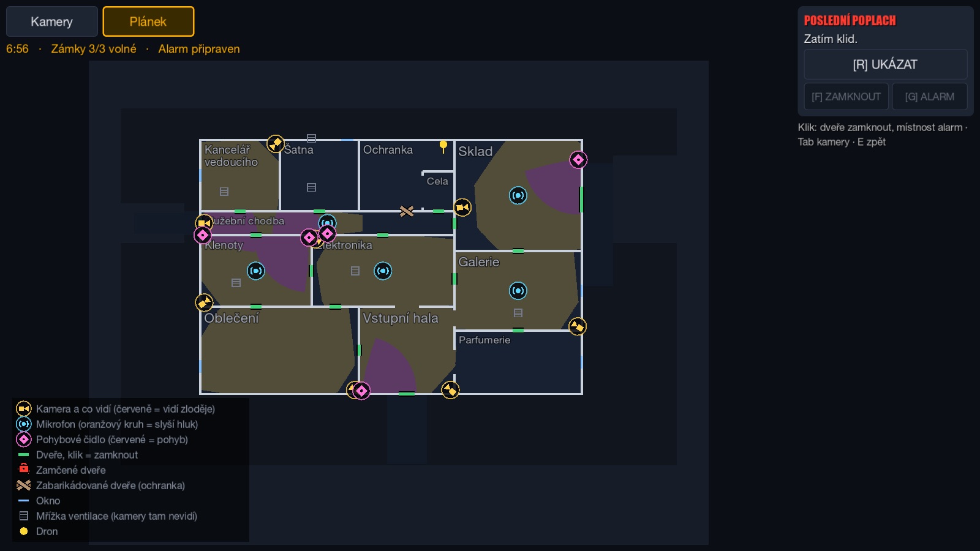This screenshot has width=980, height=551.
Task: Click the Vstupní hala room label
Action: click(401, 318)
